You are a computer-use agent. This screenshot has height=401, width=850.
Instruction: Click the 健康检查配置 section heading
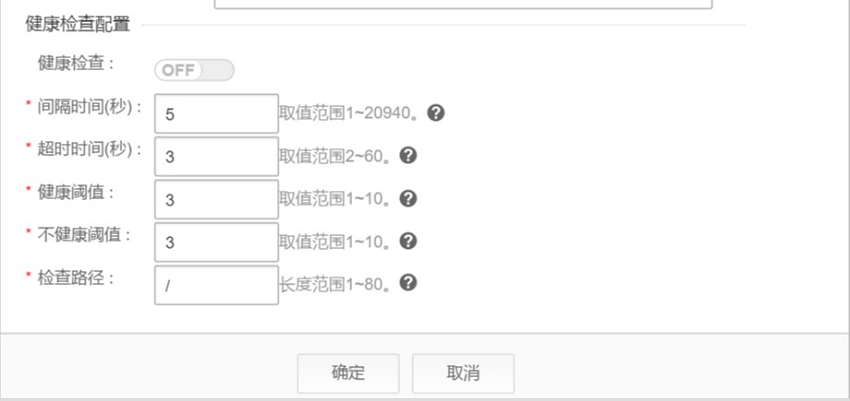point(78,24)
